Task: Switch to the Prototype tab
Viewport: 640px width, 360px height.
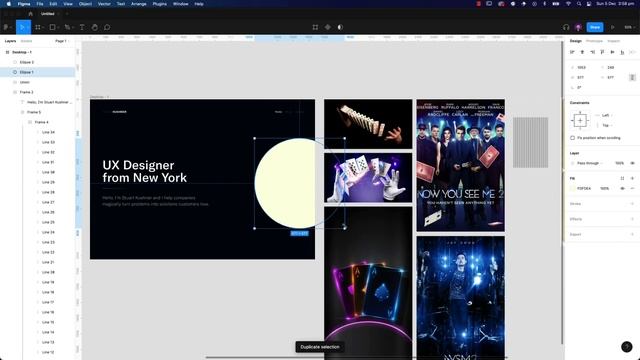Action: coord(594,41)
